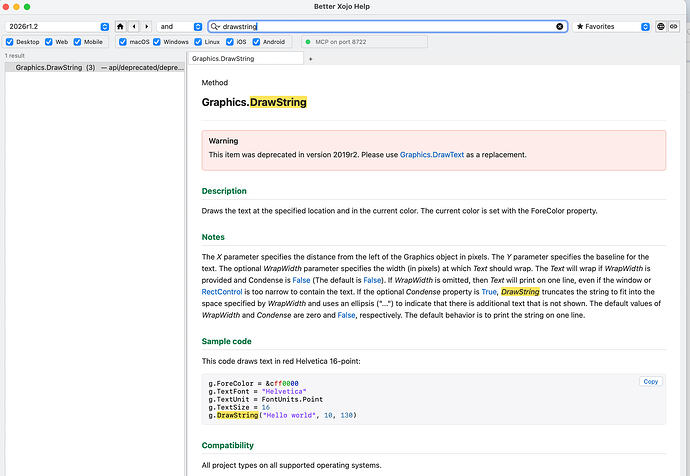690x476 pixels.
Task: Uncheck the macOS platform filter
Action: [123, 42]
